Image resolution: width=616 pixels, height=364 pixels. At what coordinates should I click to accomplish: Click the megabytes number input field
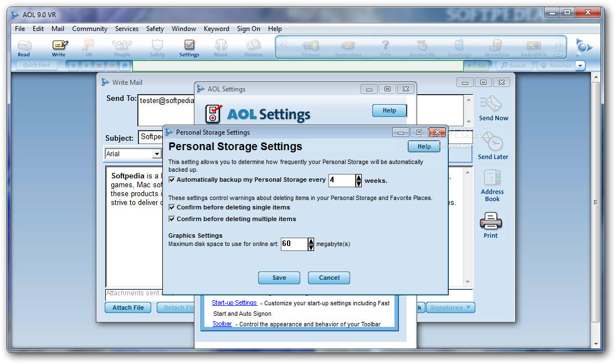(294, 244)
